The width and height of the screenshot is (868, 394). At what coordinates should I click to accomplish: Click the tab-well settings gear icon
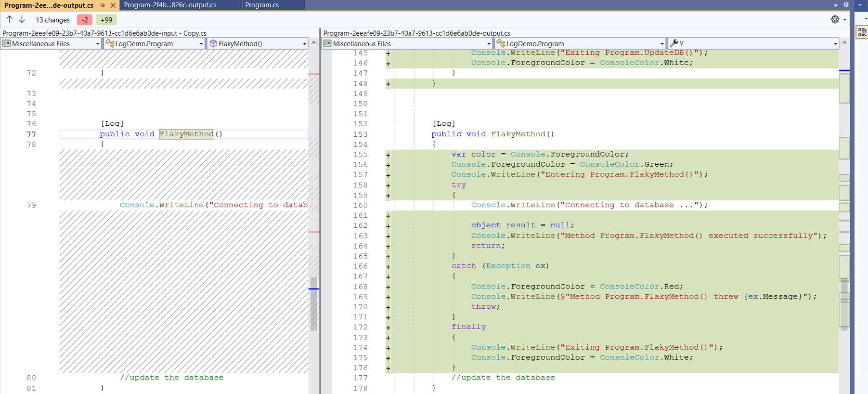[x=846, y=5]
